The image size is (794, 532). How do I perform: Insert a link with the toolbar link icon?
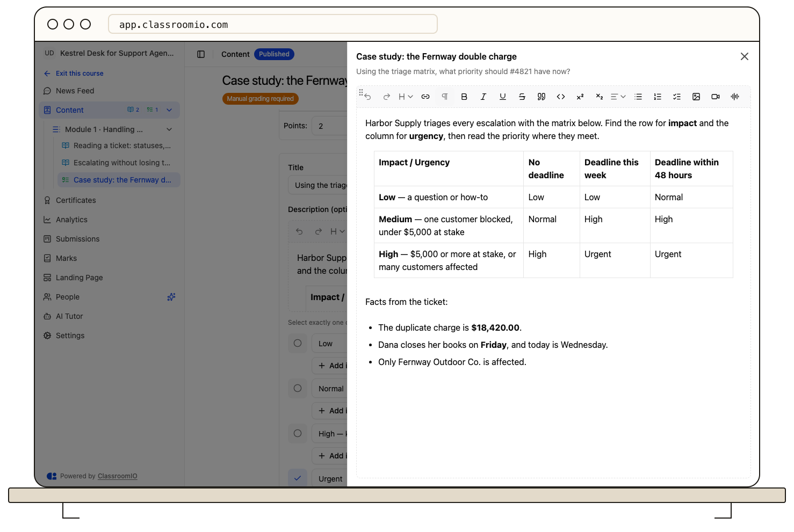coord(425,97)
